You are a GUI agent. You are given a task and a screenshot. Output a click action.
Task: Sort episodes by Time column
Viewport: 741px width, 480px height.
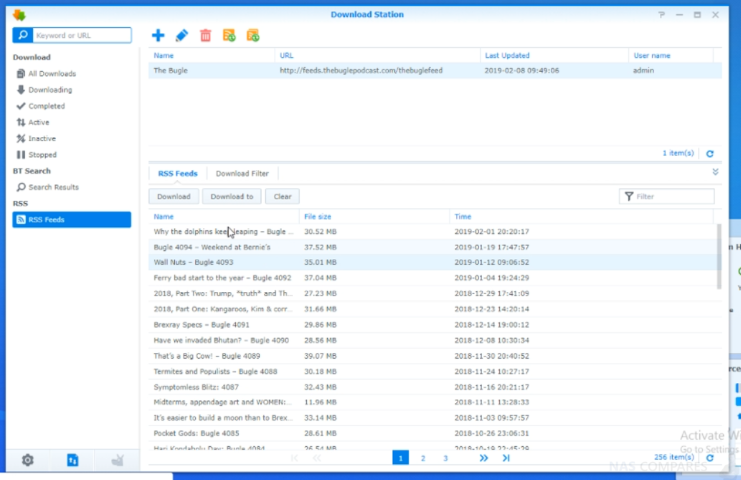(581, 216)
